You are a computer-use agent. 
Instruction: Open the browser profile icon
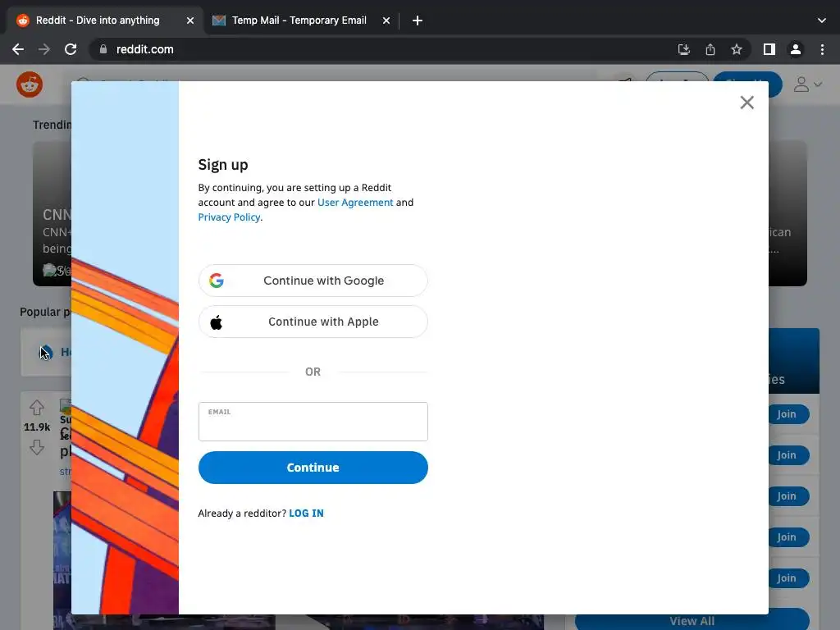point(796,49)
